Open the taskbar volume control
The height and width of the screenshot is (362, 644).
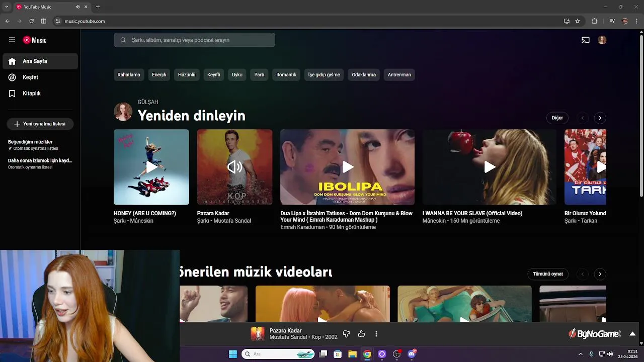tap(610, 354)
